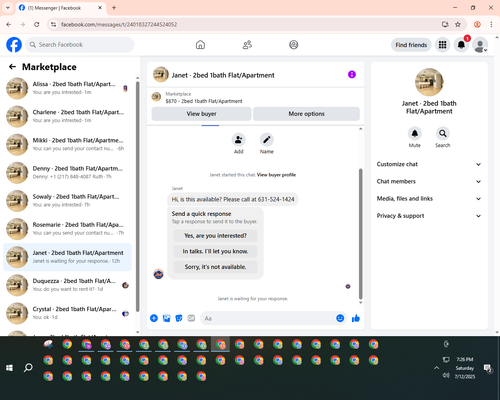The width and height of the screenshot is (500, 400).
Task: Click the Marketplace listing $870 header text
Action: coord(204,101)
